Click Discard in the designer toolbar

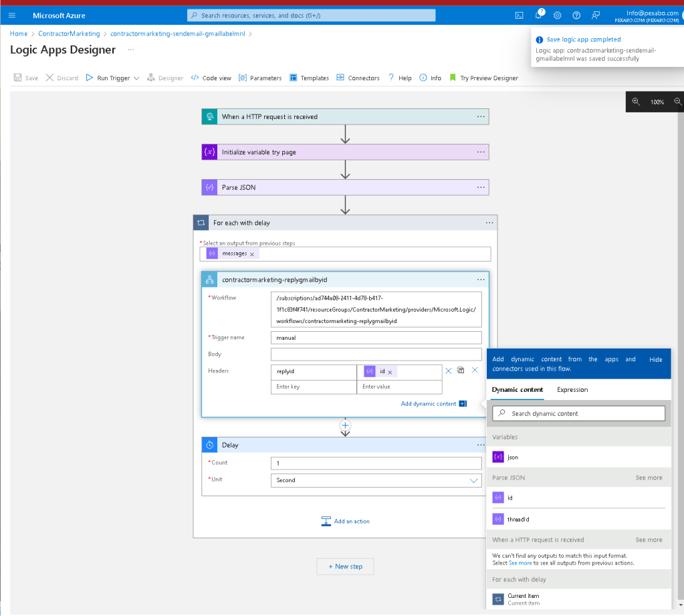tap(62, 78)
